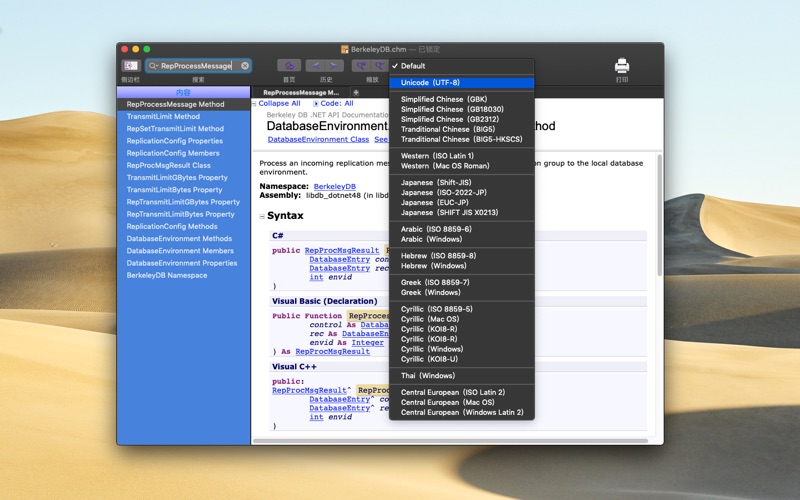Toggle the sidebar icon in the toolbar

pyautogui.click(x=131, y=66)
